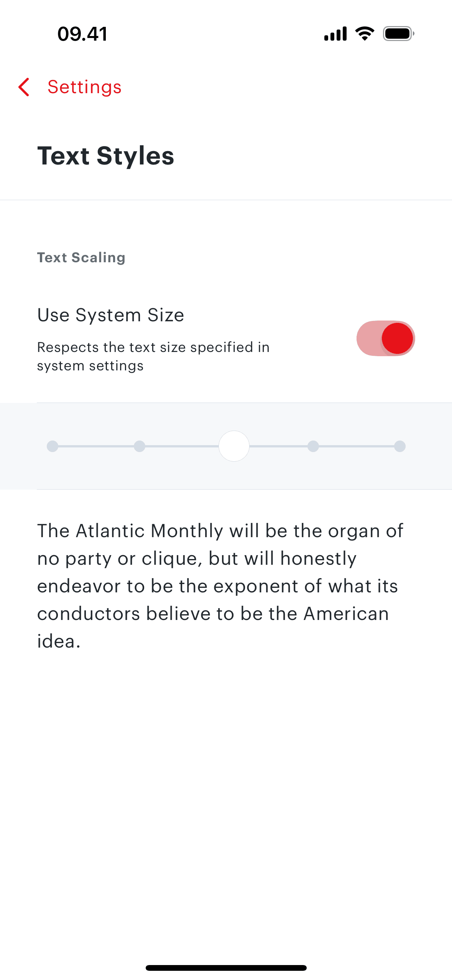Viewport: 452px width, 980px height.
Task: Tap the red back chevron icon
Action: [24, 87]
